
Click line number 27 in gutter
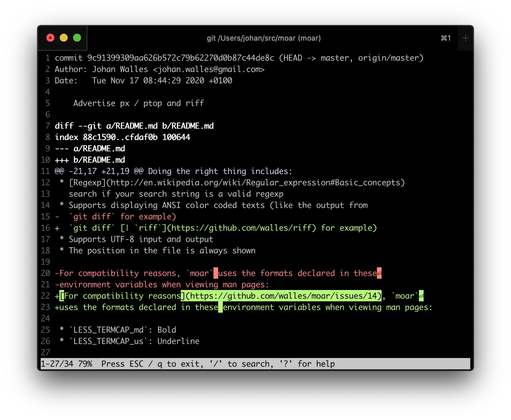[45, 353]
